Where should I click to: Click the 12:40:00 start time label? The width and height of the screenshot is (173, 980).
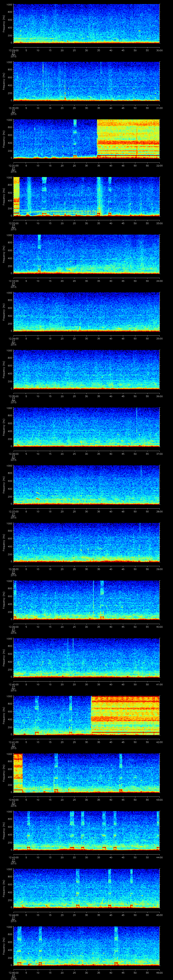(13, 684)
